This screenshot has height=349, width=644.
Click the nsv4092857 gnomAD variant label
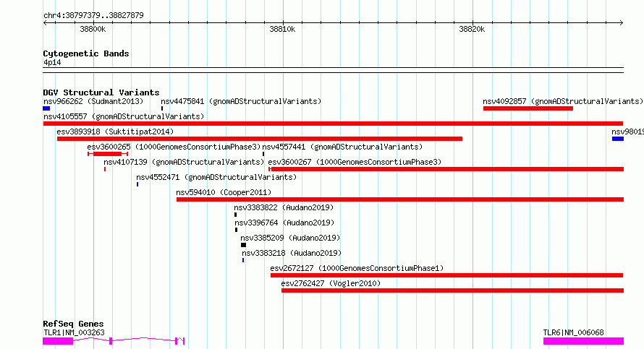pyautogui.click(x=563, y=101)
